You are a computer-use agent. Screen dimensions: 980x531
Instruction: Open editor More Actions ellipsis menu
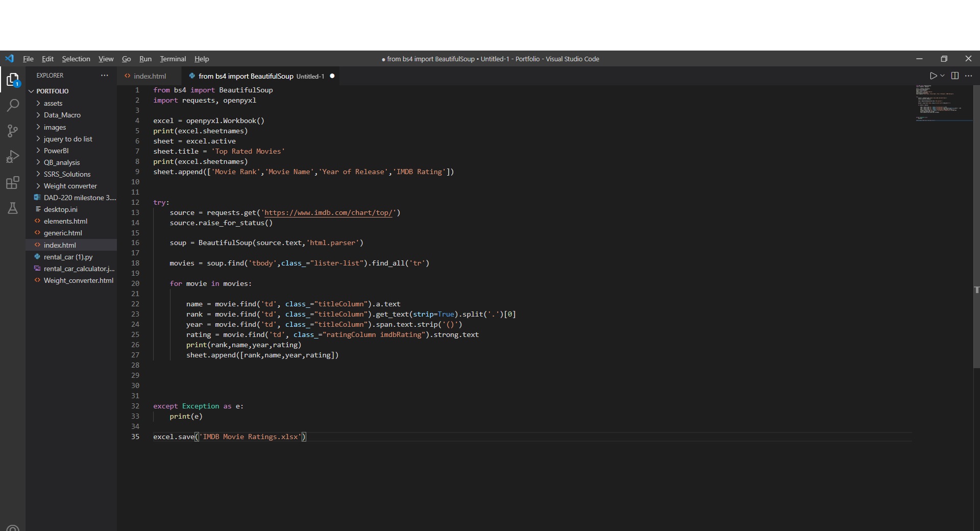968,76
